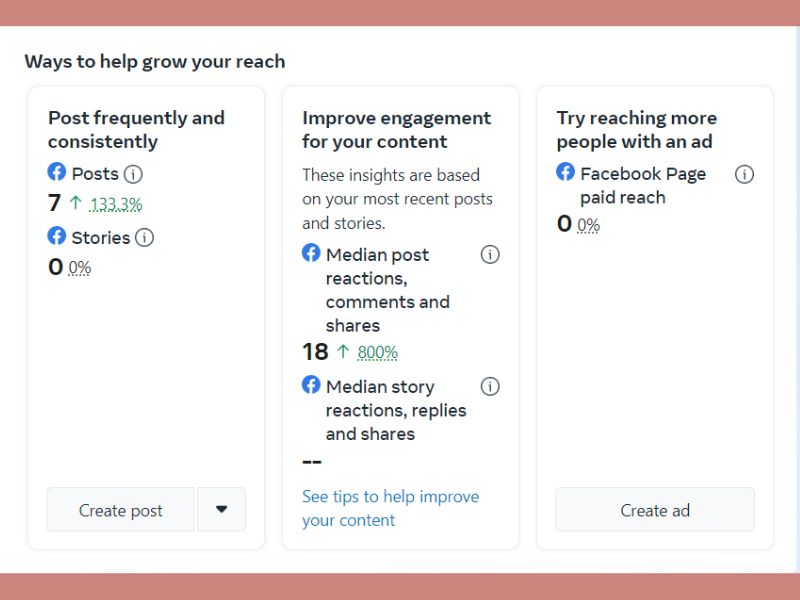Viewport: 800px width, 600px height.
Task: Click the Try reaching more people heading
Action: (x=636, y=130)
